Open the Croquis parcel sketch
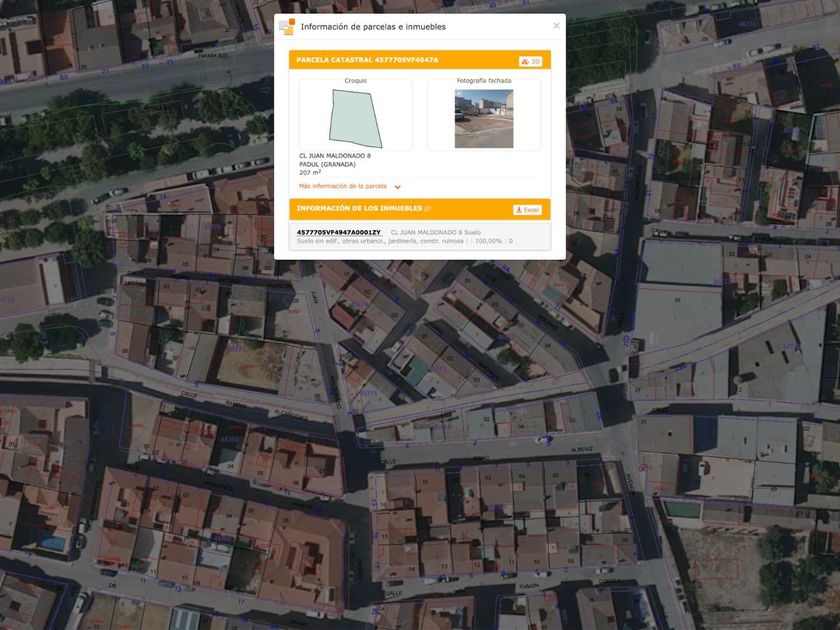The height and width of the screenshot is (630, 840). click(355, 118)
